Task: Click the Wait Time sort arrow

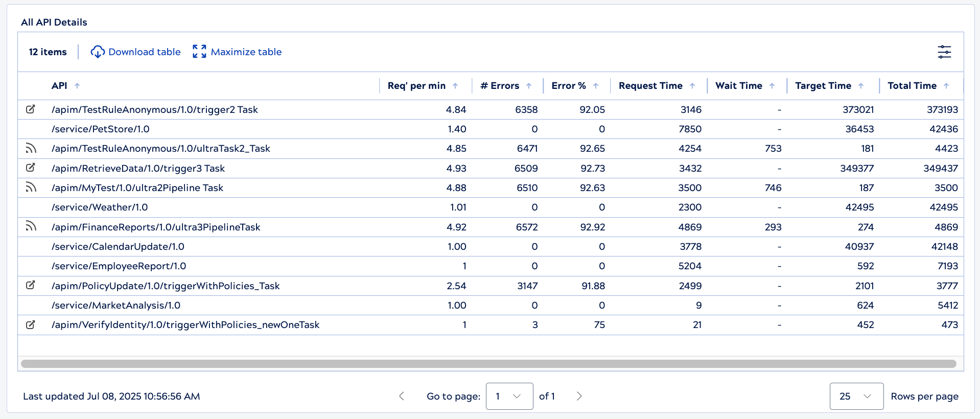Action: [x=772, y=86]
